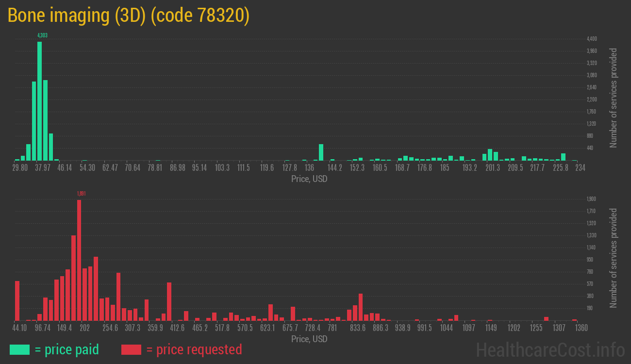Select the '= price paid' legend text

(66, 349)
